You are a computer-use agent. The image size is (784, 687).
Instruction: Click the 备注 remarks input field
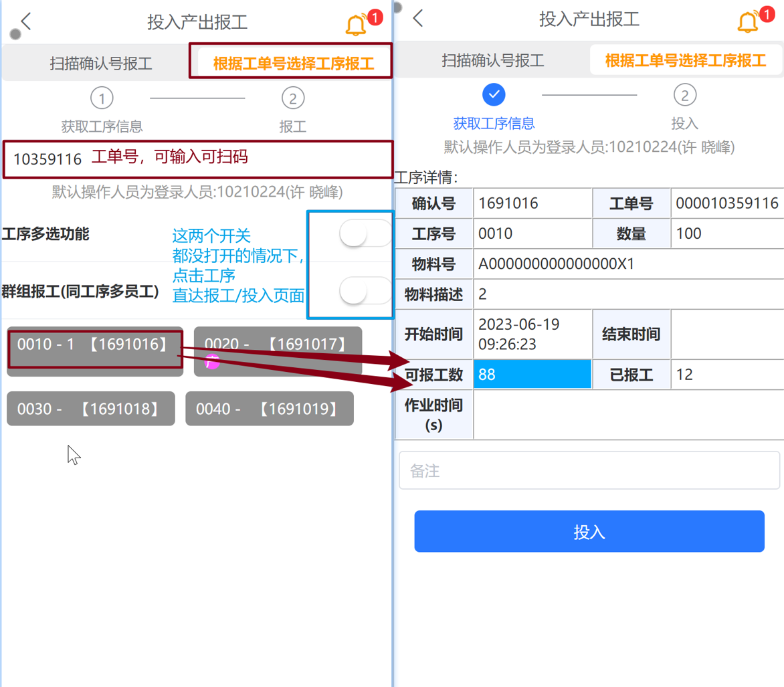589,470
